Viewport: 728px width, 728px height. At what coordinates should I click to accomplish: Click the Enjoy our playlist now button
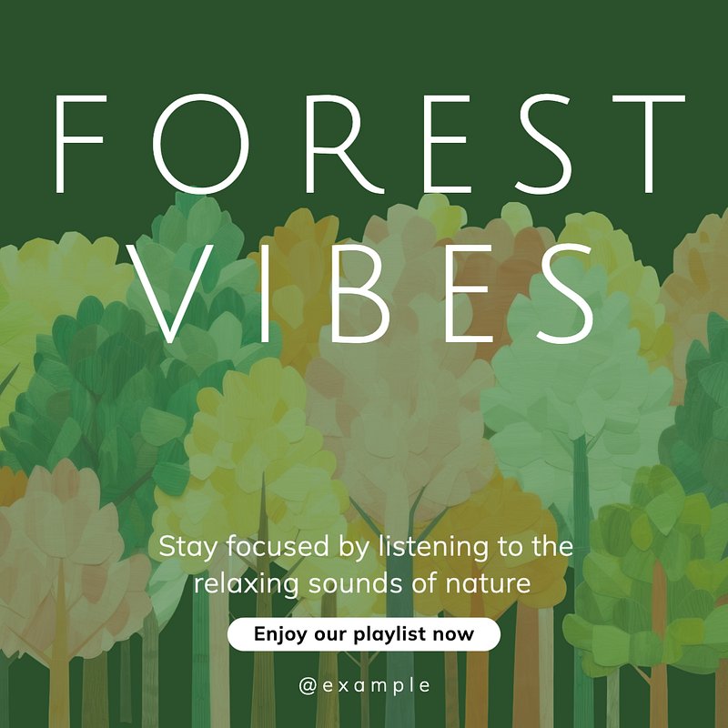click(363, 633)
